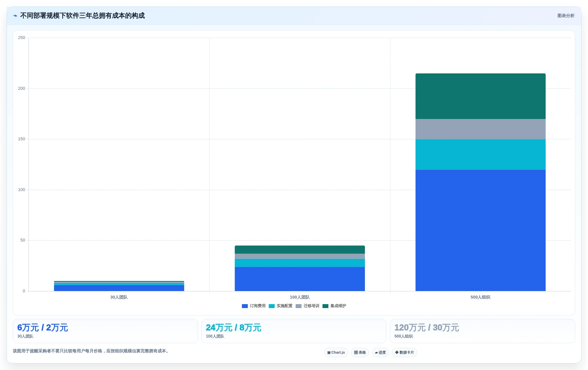588x370 pixels.
Task: Toggle the 实施配置 legend color box
Action: (x=272, y=306)
